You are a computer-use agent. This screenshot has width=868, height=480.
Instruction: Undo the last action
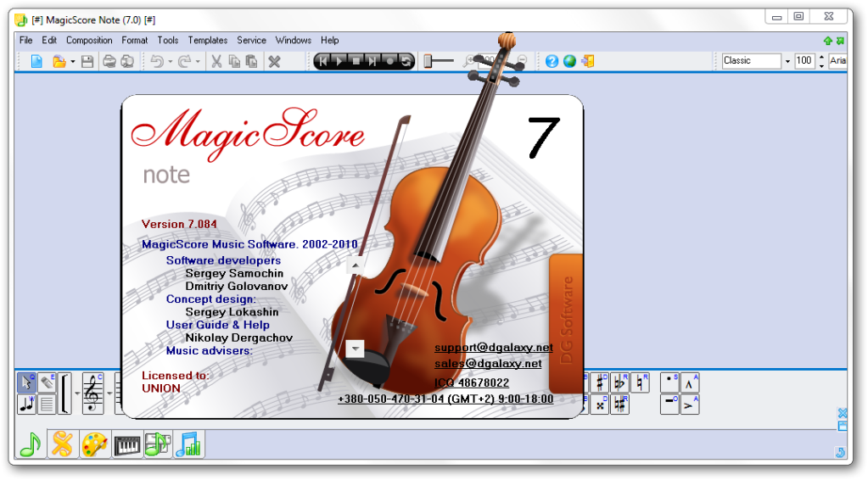(157, 61)
